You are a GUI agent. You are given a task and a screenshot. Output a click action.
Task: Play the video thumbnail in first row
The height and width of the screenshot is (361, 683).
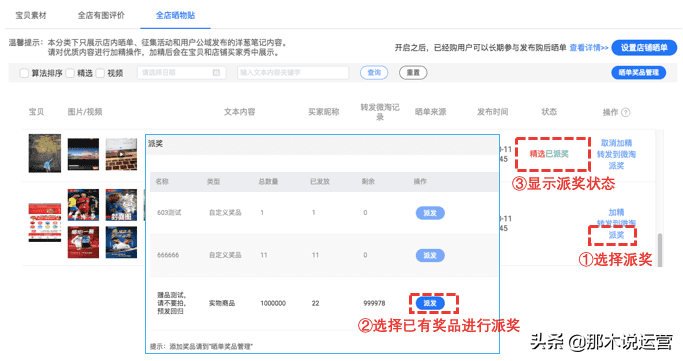[121, 154]
